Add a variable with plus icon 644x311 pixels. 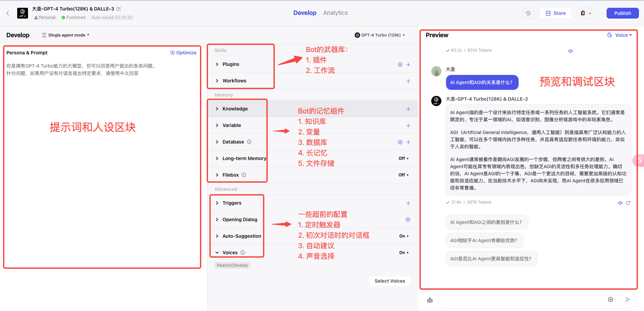[408, 126]
